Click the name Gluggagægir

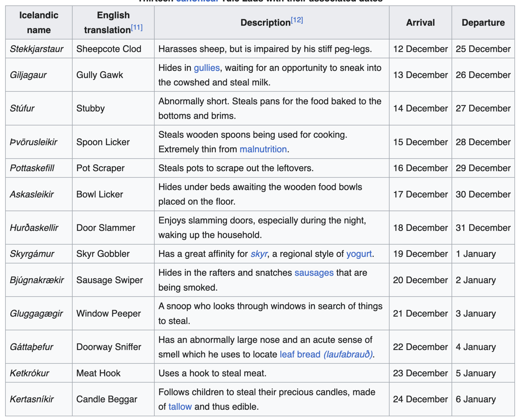pyautogui.click(x=36, y=314)
